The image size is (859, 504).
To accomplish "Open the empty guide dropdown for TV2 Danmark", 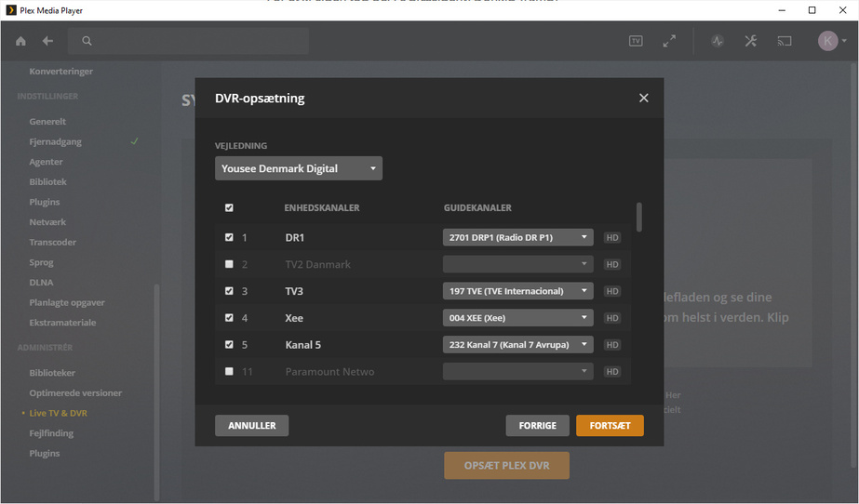I will [x=517, y=264].
